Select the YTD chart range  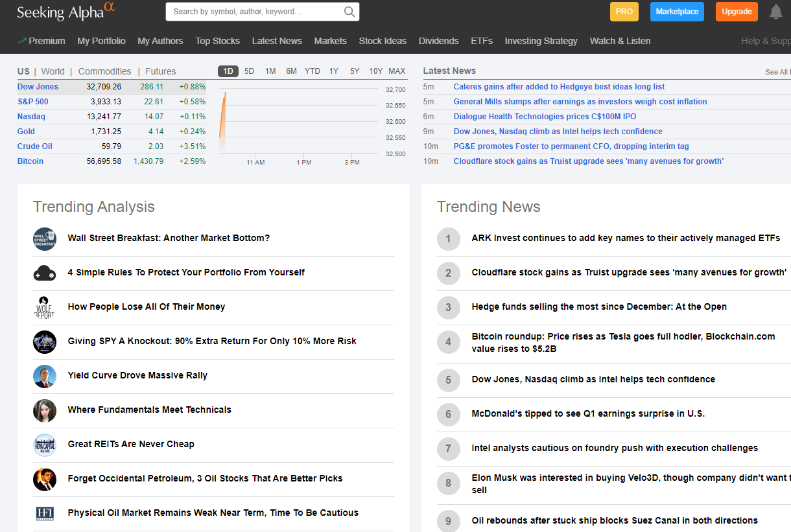(x=313, y=71)
